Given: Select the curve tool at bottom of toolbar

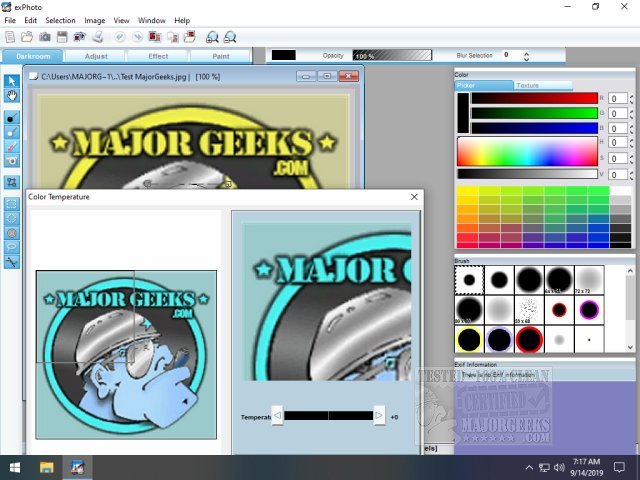Looking at the screenshot, I should [x=12, y=262].
